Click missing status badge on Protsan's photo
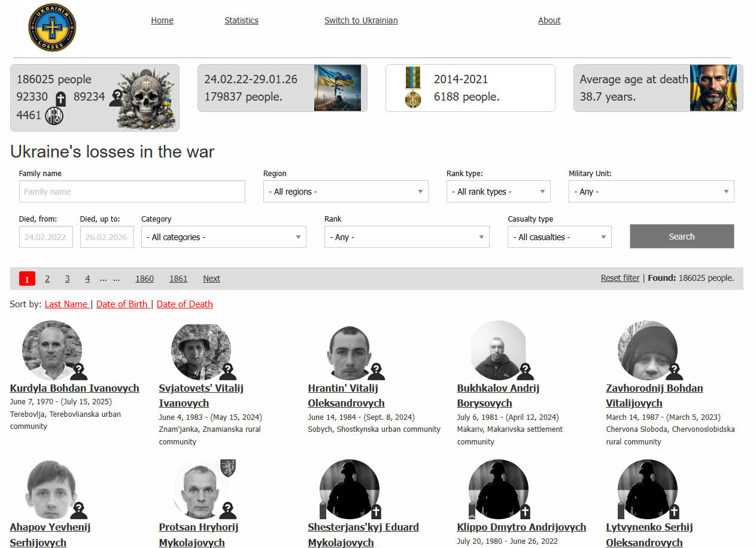This screenshot has width=756, height=548. (228, 511)
